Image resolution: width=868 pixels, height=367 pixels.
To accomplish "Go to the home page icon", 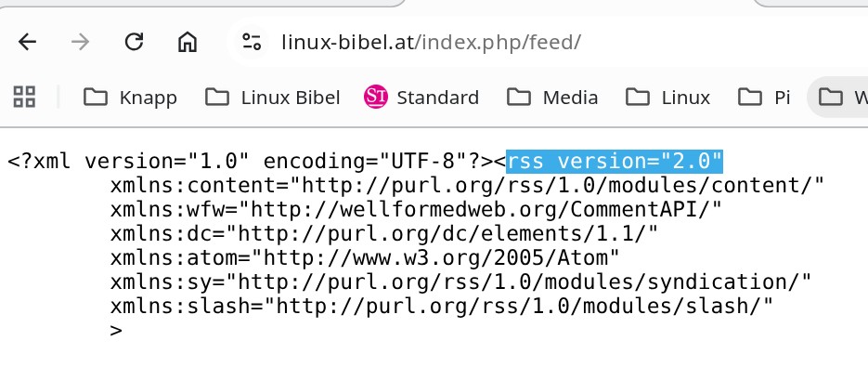I will point(188,42).
